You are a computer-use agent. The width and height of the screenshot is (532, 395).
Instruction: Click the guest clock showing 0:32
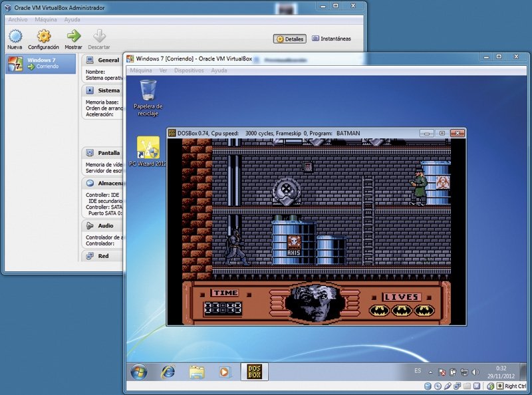501,372
